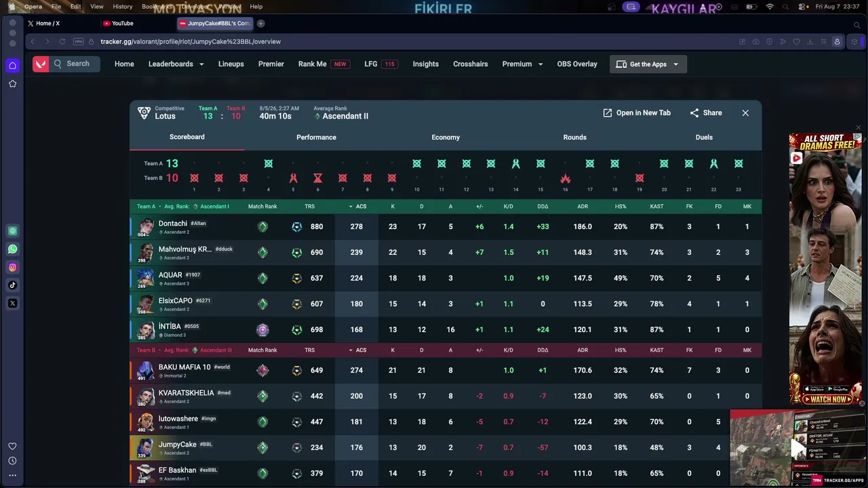The height and width of the screenshot is (488, 868).
Task: Sort Team B by ACS column
Action: click(x=357, y=350)
